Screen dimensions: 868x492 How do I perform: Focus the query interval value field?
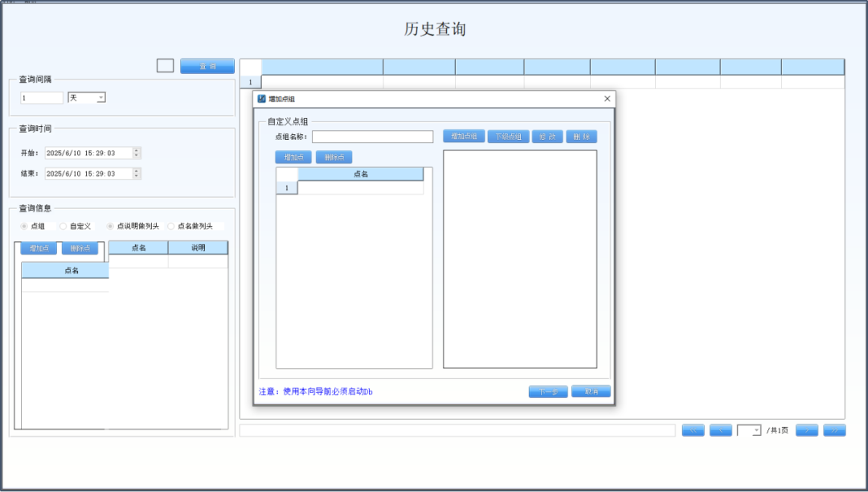[42, 98]
